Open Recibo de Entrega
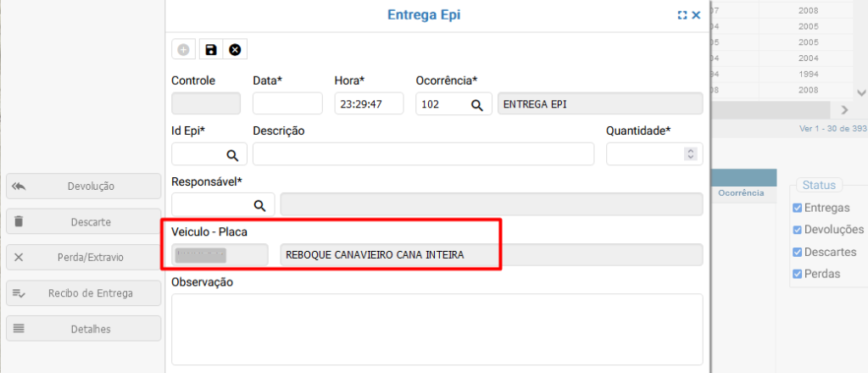Viewport: 868px width, 373px height. pyautogui.click(x=83, y=293)
